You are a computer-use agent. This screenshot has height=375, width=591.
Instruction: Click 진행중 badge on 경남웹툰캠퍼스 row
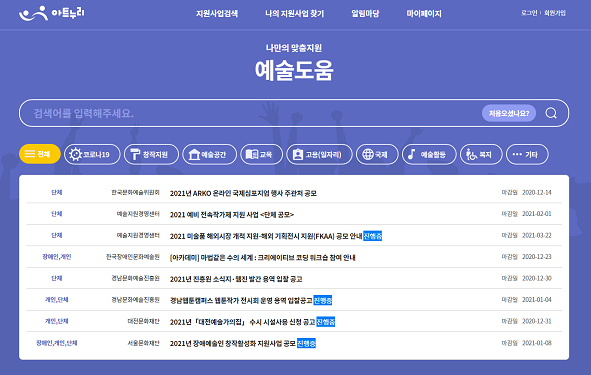(323, 300)
